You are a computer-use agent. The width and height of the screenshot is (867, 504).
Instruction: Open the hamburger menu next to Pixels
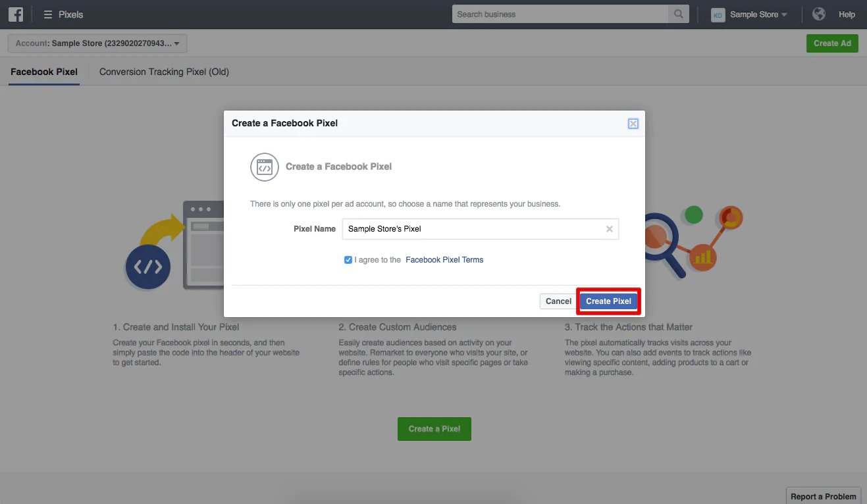tap(47, 14)
